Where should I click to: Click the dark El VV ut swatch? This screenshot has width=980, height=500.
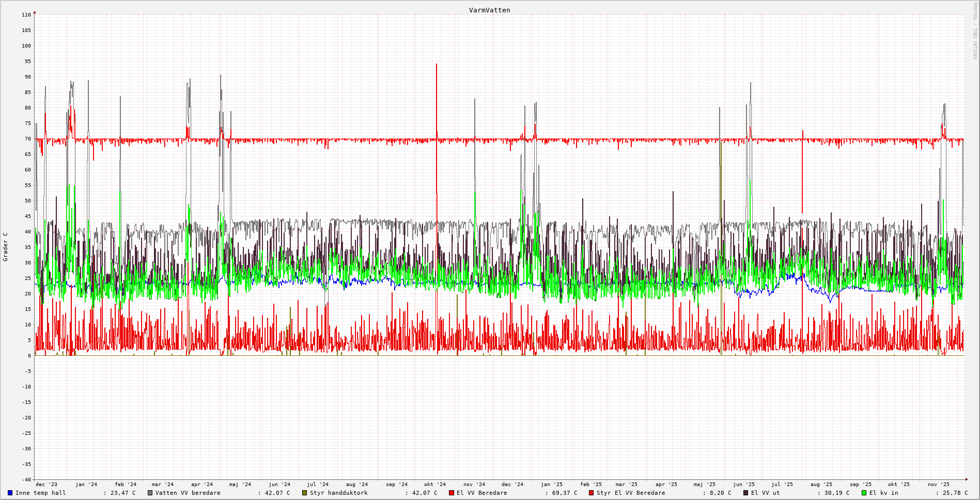[x=746, y=493]
